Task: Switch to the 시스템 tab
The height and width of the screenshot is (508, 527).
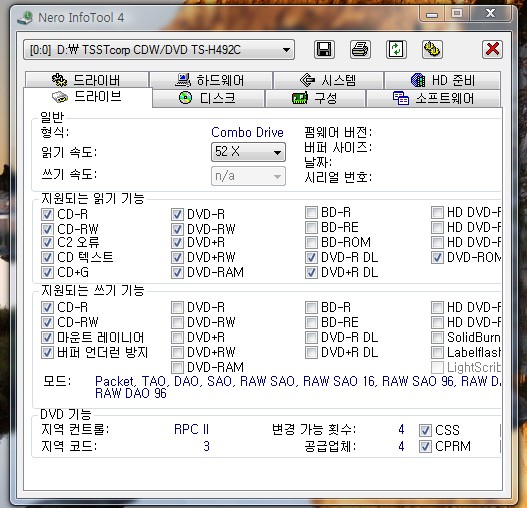Action: (x=328, y=80)
